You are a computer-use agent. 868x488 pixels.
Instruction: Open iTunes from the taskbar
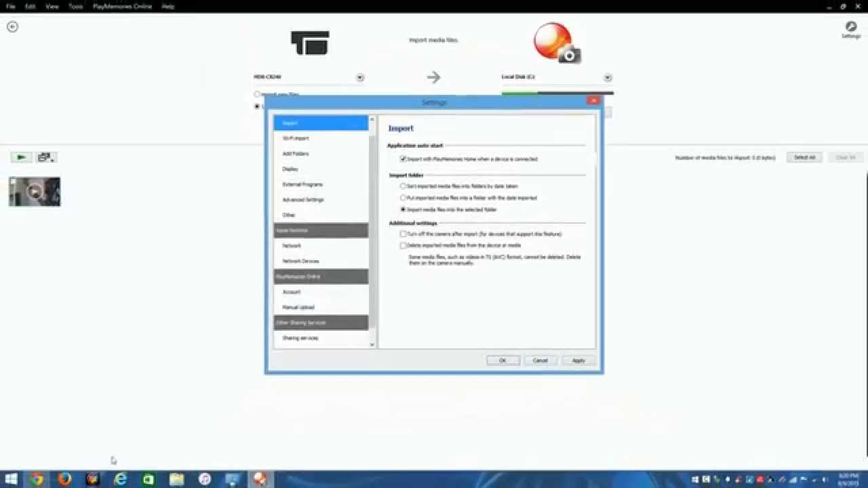coord(204,479)
